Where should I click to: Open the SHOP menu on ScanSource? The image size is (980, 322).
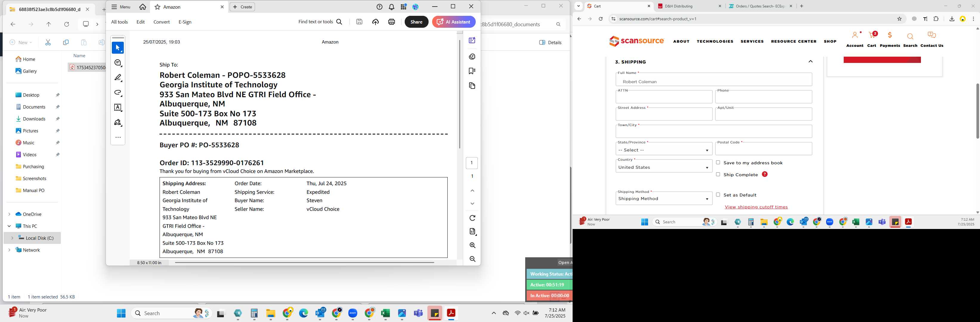(x=830, y=41)
